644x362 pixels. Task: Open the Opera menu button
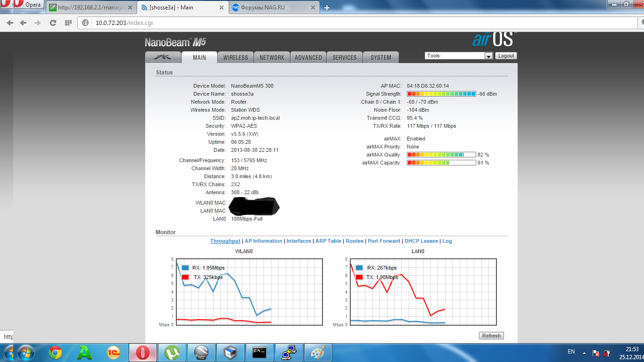[x=28, y=5]
